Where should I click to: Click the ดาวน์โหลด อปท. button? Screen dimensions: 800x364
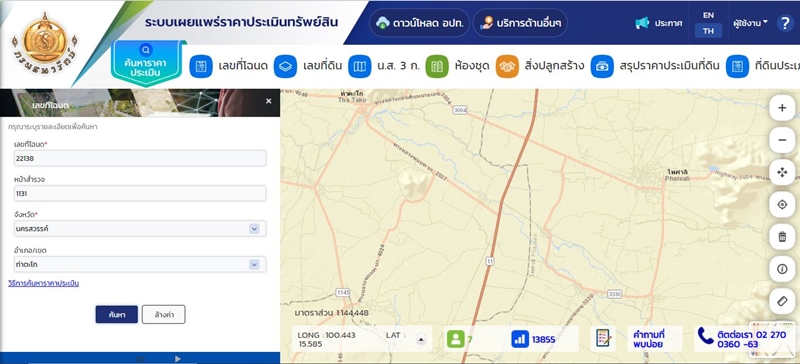[x=419, y=22]
